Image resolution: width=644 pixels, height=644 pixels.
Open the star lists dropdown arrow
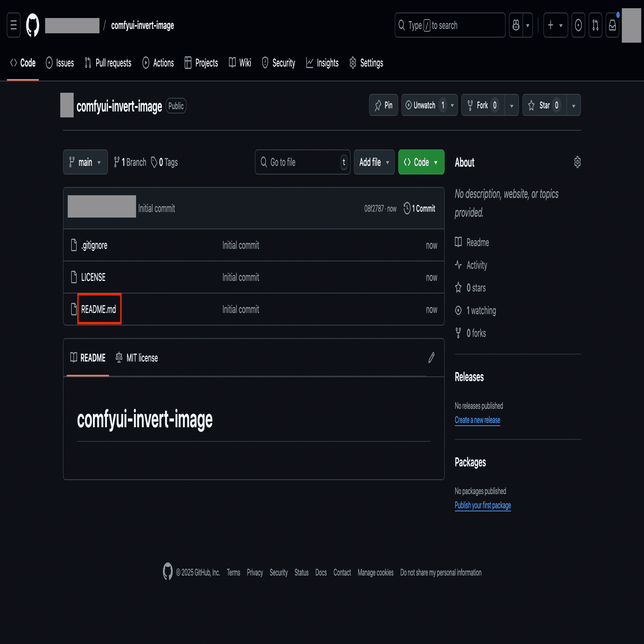574,105
